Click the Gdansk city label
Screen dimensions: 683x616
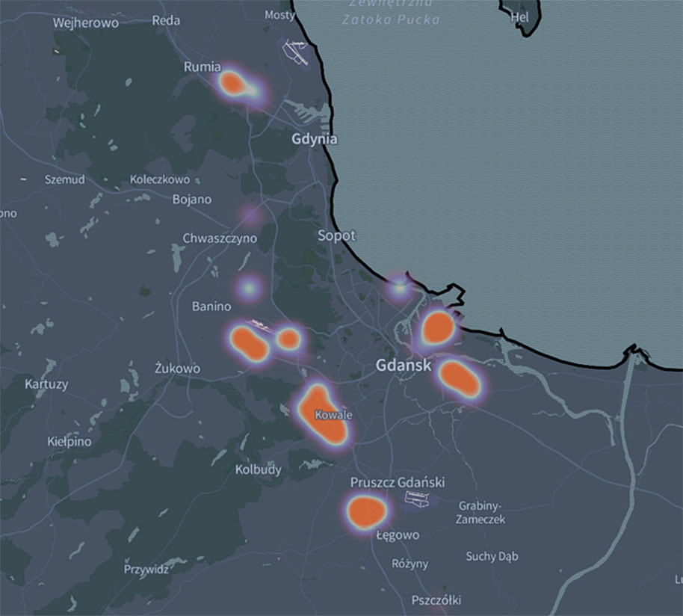coord(404,366)
